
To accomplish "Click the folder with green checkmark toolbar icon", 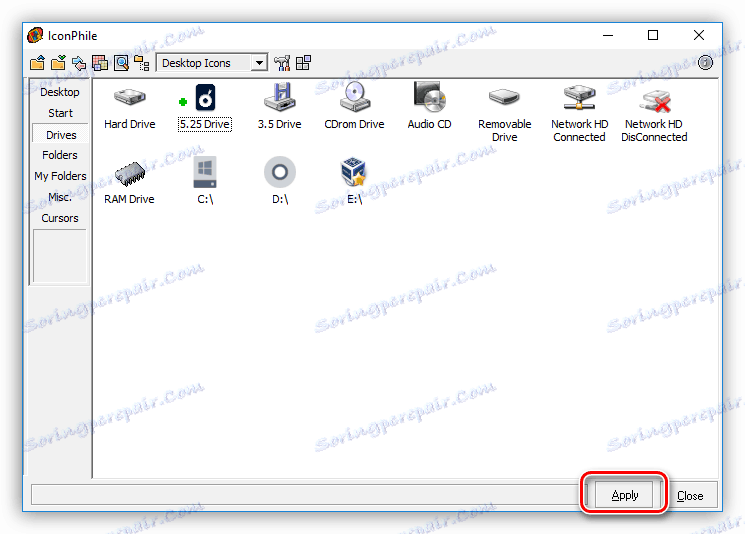I will click(58, 63).
